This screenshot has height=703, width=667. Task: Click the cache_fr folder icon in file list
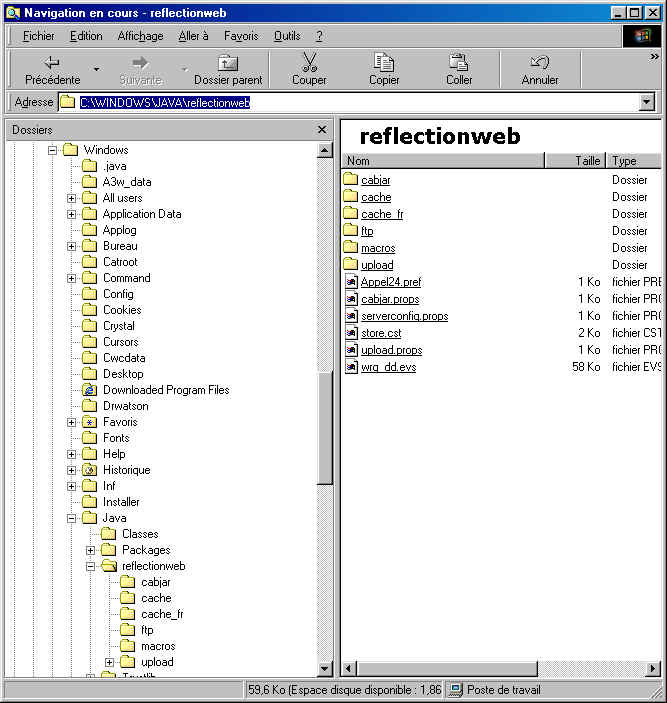(351, 213)
